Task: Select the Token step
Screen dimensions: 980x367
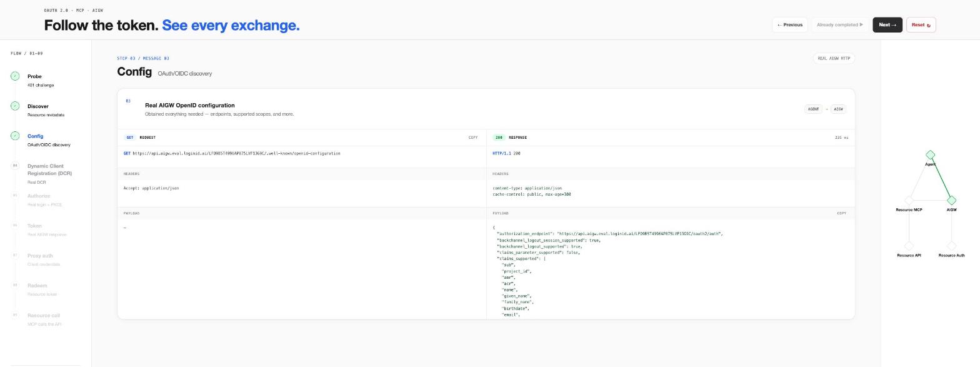Action: click(47, 230)
